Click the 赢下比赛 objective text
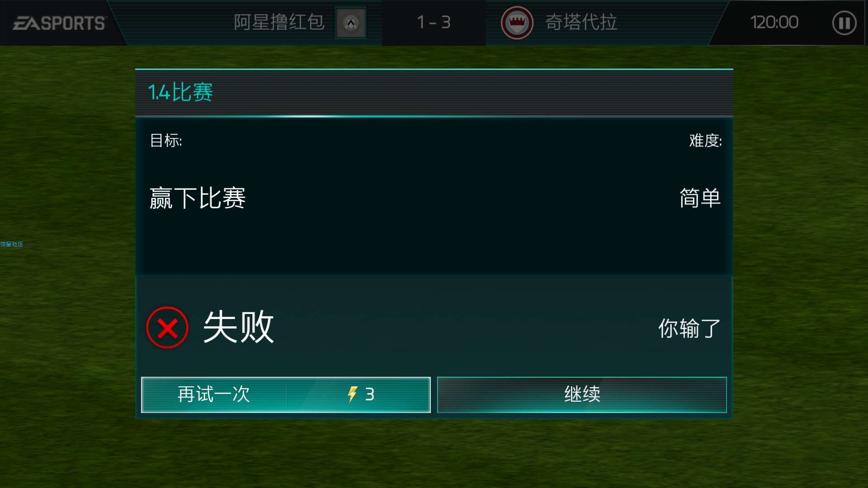Image resolution: width=868 pixels, height=488 pixels. (x=198, y=198)
